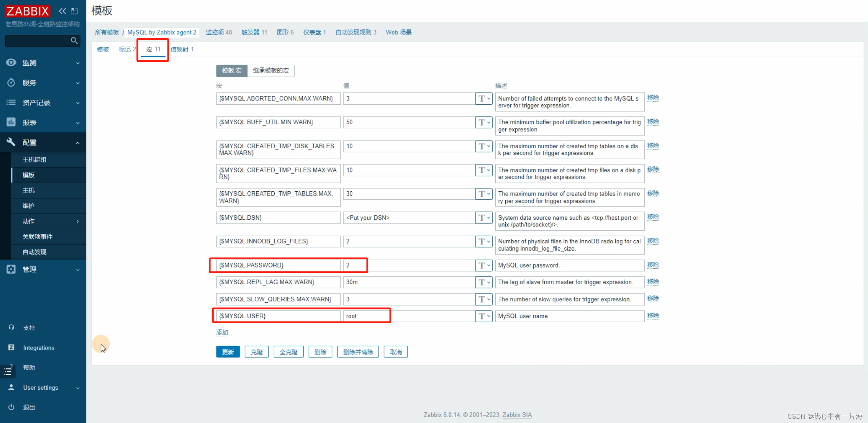Expand the User settings chevron
Viewport: 868px width, 423px height.
(78, 388)
